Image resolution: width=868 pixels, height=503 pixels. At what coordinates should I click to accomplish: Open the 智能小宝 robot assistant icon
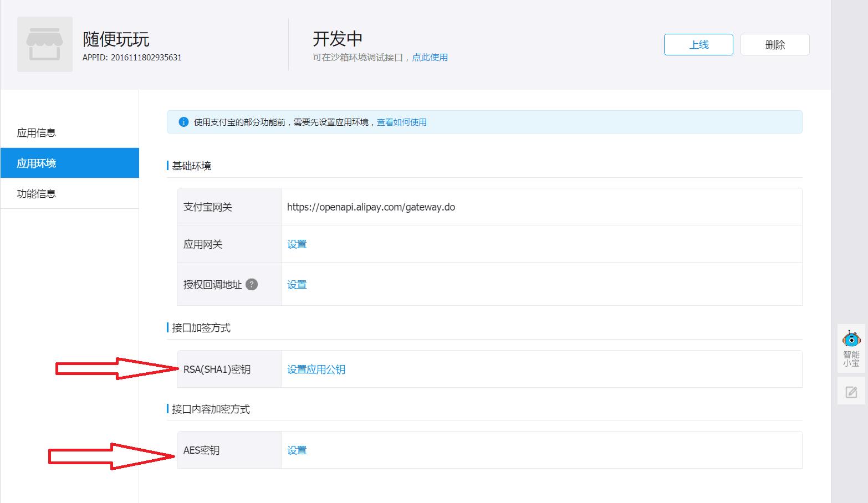coord(851,348)
